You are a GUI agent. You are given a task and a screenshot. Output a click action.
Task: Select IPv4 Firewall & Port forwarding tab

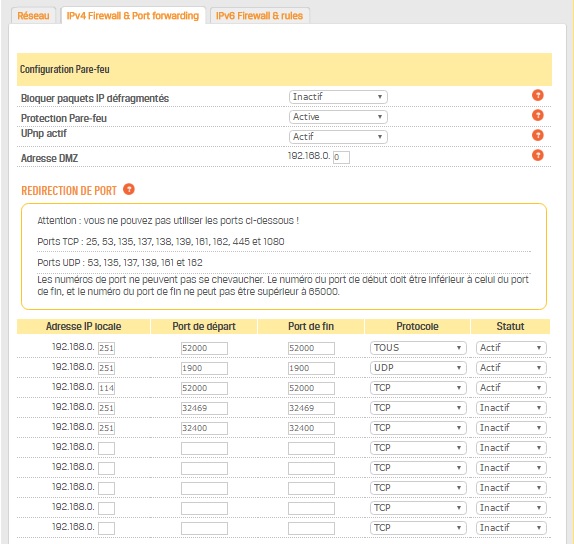tap(133, 16)
